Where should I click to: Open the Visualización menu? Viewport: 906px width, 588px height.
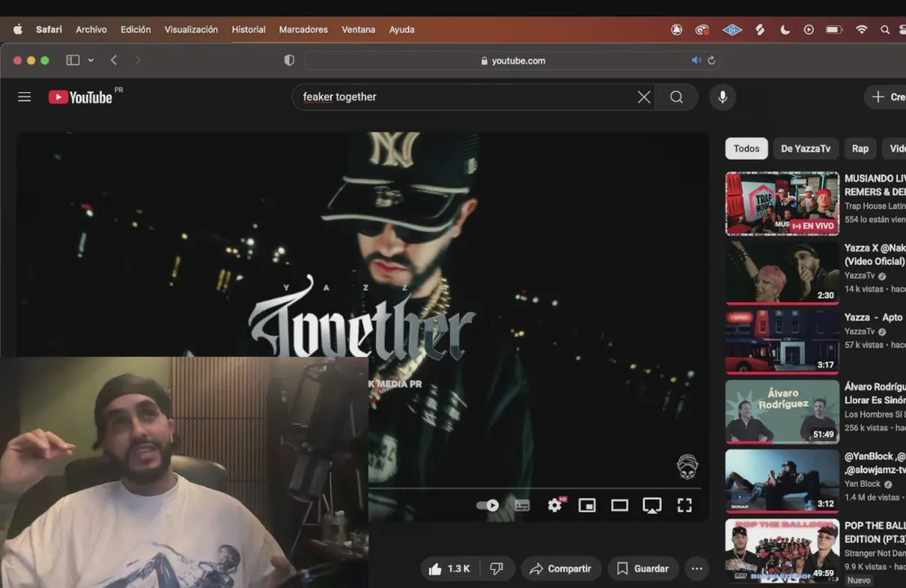tap(191, 29)
